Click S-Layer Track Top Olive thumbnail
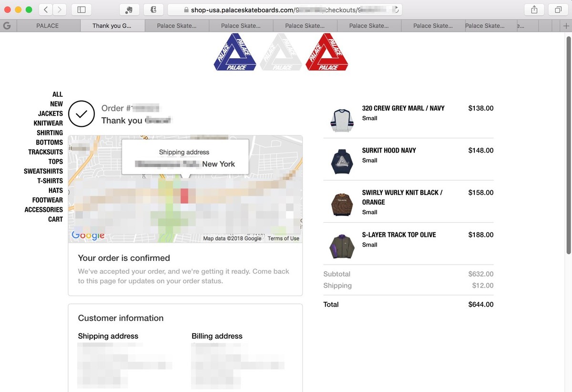Screen dimensions: 572x392 tap(342, 247)
